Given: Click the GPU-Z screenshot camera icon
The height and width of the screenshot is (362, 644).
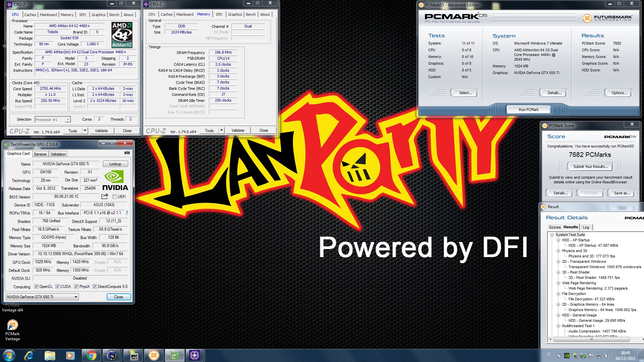Looking at the screenshot, I should 127,153.
